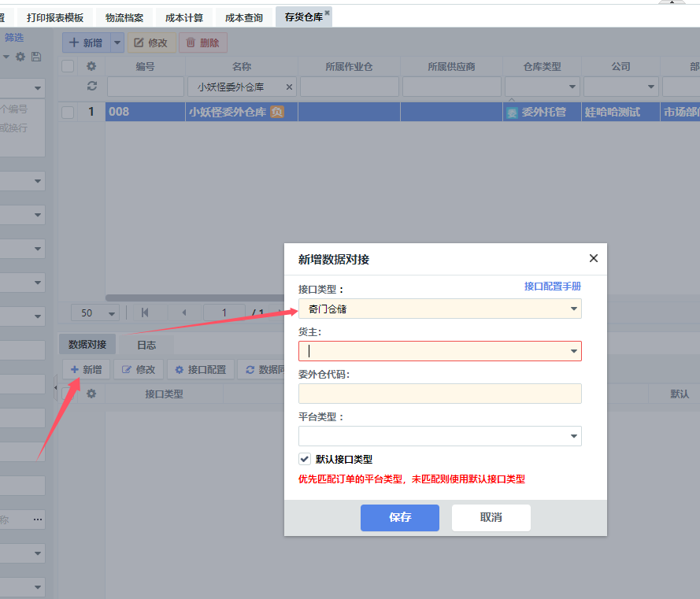Click the 委外仓代码 input field

pos(439,394)
